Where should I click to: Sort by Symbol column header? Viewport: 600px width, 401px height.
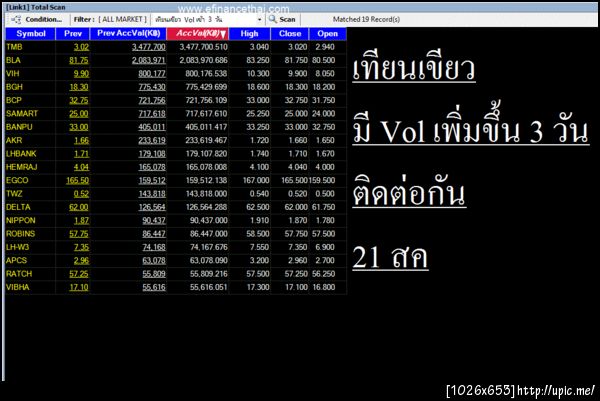coord(31,34)
